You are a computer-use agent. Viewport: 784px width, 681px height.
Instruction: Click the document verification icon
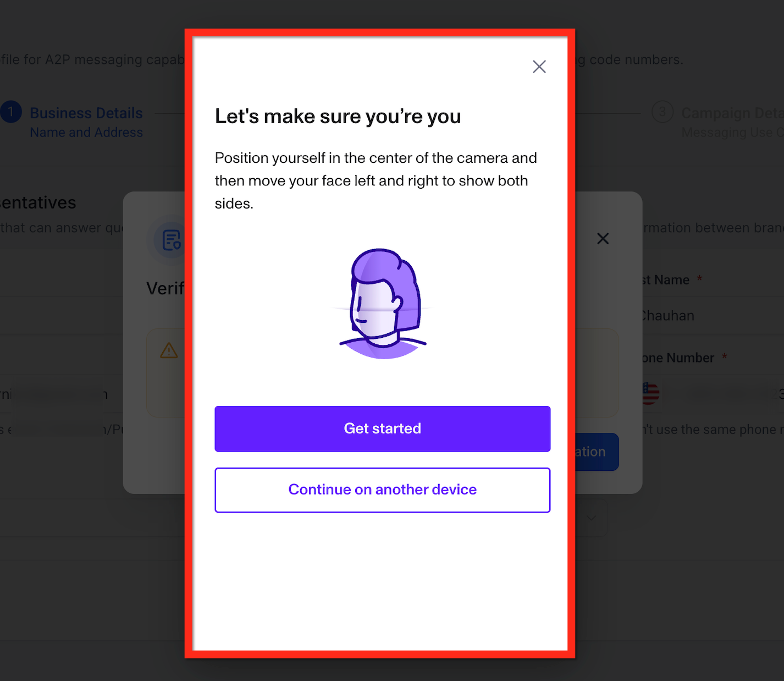click(172, 240)
